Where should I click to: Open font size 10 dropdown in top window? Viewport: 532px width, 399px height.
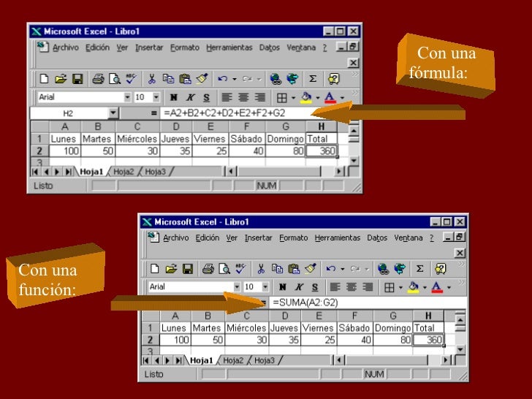[x=156, y=97]
